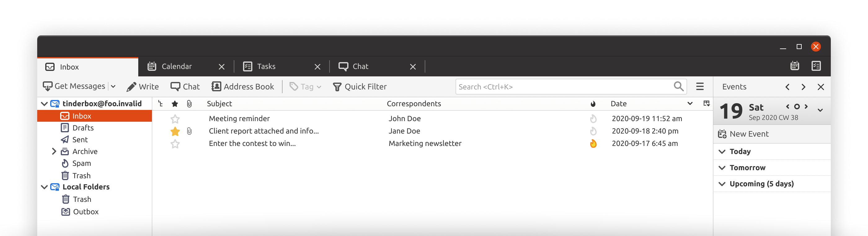Focus the Search <Ctrl+K> field
This screenshot has width=868, height=236.
(571, 87)
